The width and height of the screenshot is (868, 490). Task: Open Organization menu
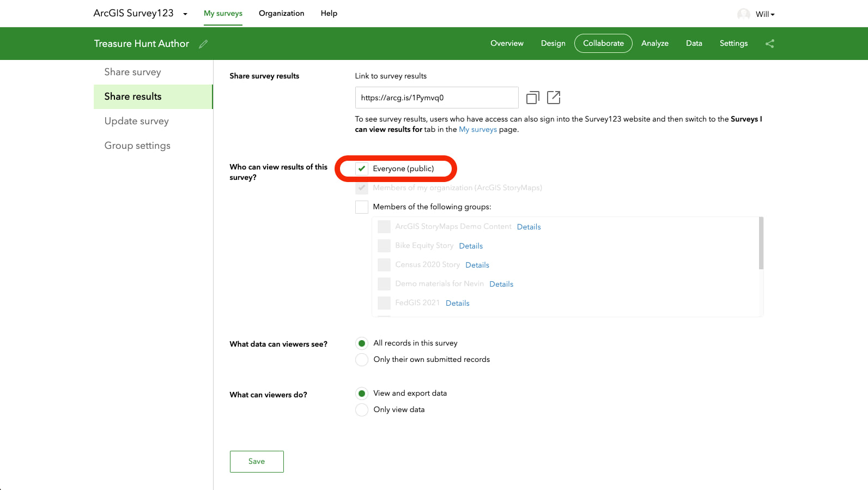(281, 13)
